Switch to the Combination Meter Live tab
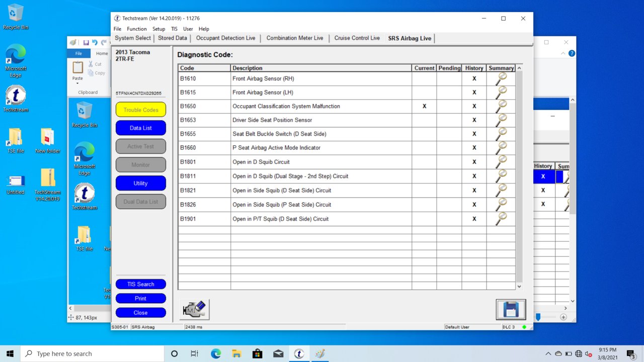644x362 pixels. pos(295,38)
